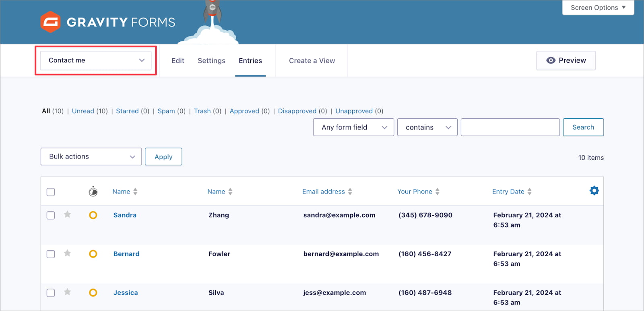Filter by Approved entries
The height and width of the screenshot is (311, 644).
pyautogui.click(x=244, y=111)
